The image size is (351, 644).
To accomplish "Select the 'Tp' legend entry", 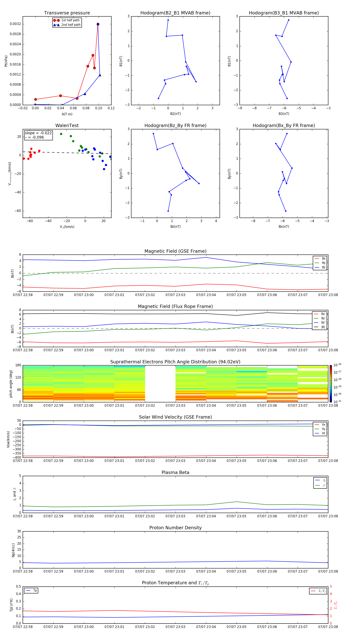I will click(31, 591).
